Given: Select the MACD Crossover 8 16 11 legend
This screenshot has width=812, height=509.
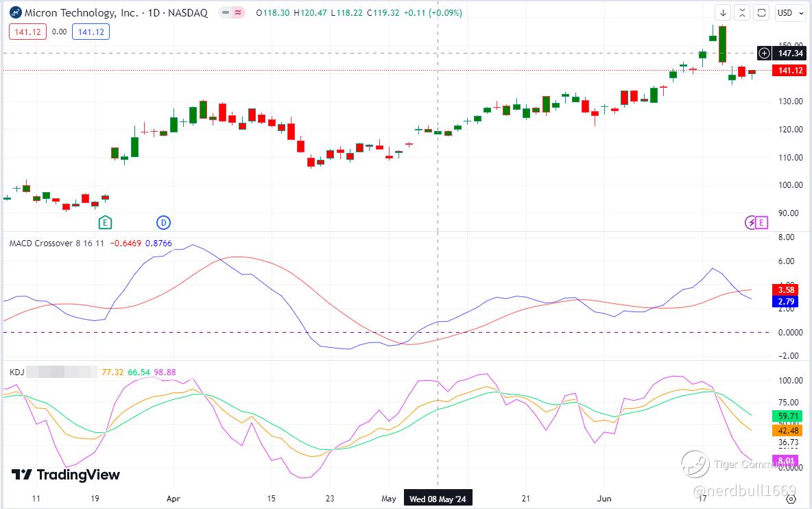Looking at the screenshot, I should tap(56, 244).
